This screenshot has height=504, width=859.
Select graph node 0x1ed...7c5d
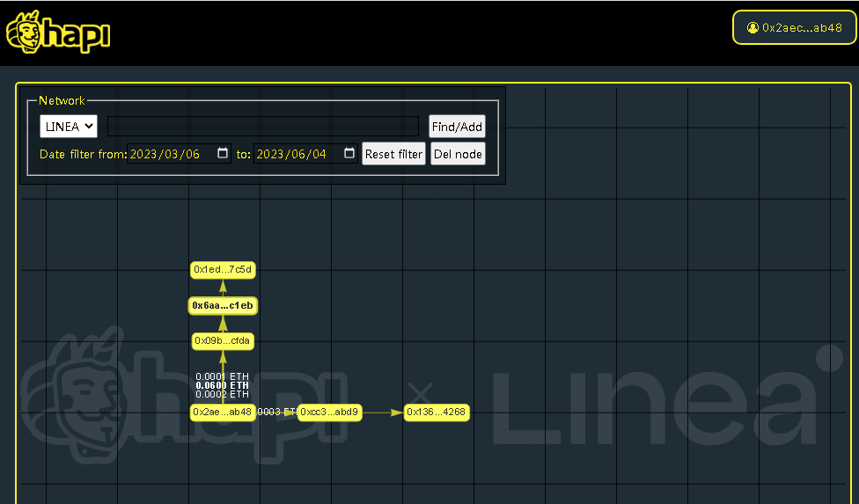(223, 270)
